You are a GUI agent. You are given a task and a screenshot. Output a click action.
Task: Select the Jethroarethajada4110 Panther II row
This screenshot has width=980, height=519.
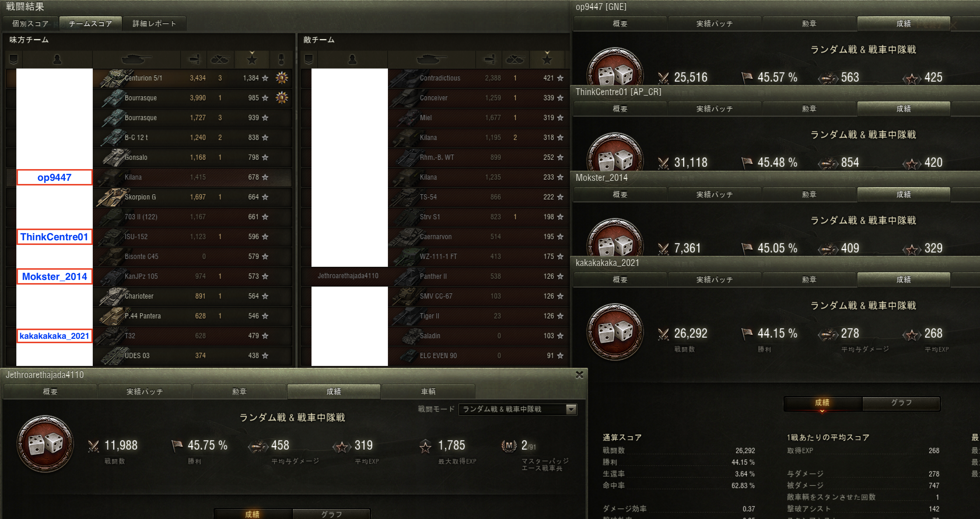[434, 276]
